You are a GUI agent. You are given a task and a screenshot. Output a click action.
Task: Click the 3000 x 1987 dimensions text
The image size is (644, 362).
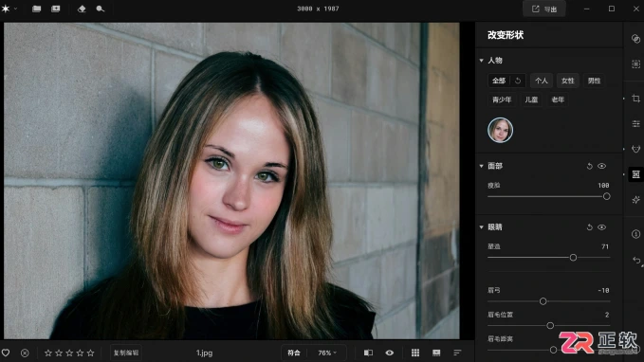(x=319, y=9)
